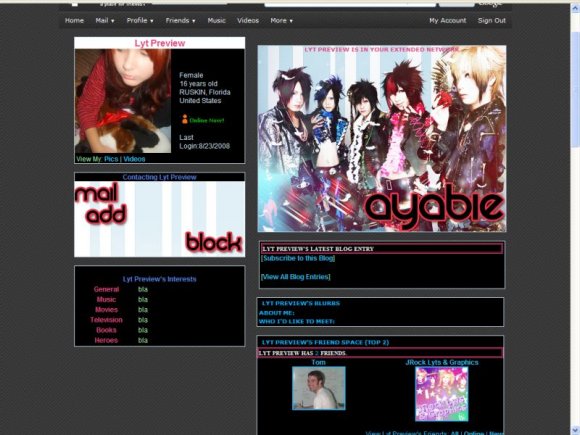Expand the More dropdown menu
The width and height of the screenshot is (580, 435).
281,21
